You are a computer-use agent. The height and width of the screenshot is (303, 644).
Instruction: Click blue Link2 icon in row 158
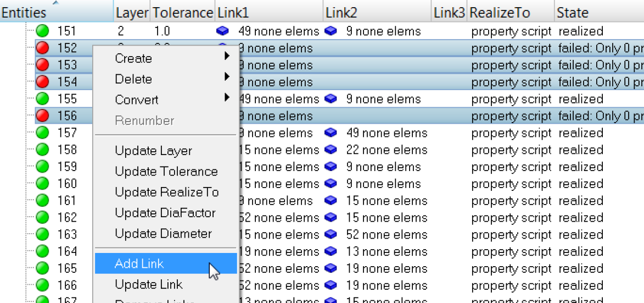tap(331, 150)
